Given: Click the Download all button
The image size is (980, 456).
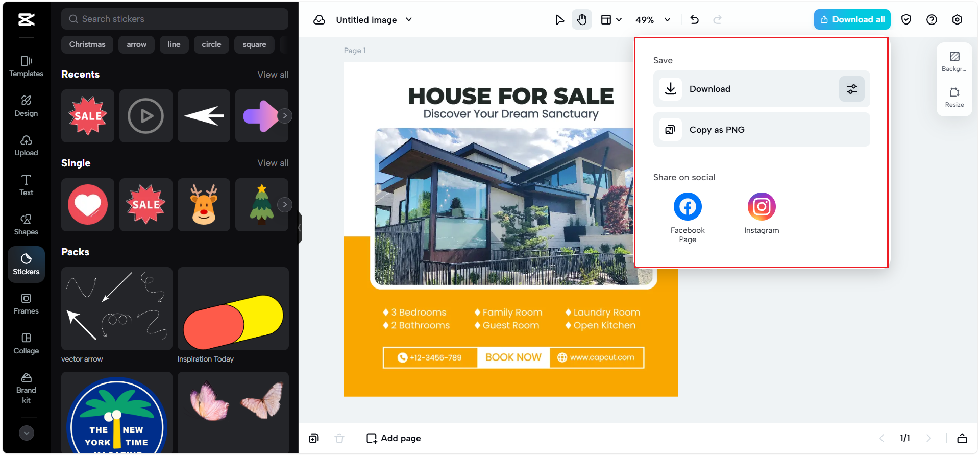Looking at the screenshot, I should [852, 20].
